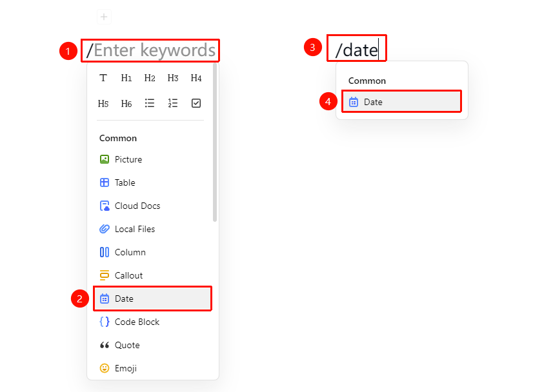
Task: Select the H6 heading icon
Action: pyautogui.click(x=126, y=103)
